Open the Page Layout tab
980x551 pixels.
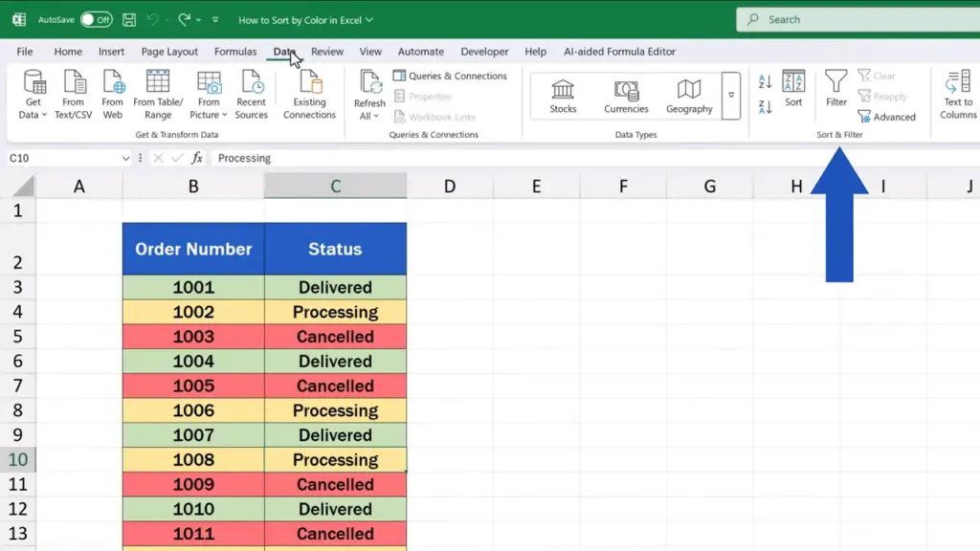point(169,52)
